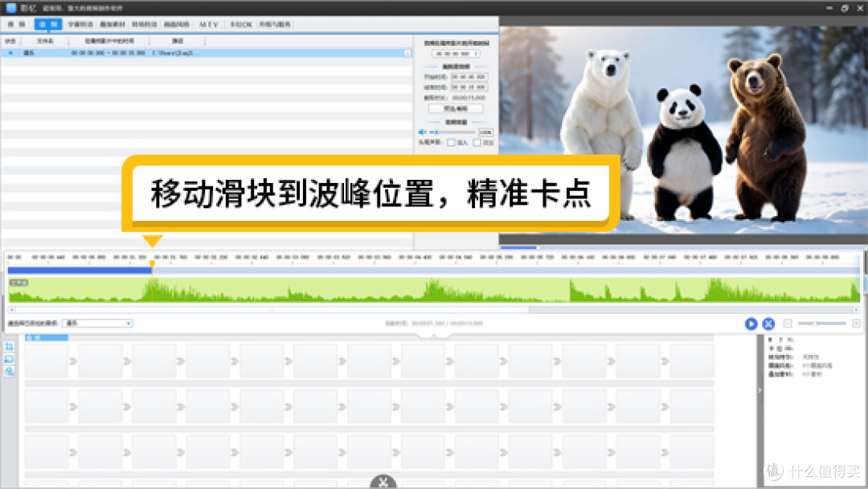The image size is (868, 489).
Task: Click the 在最终影片中的时间 column header
Action: tap(109, 41)
